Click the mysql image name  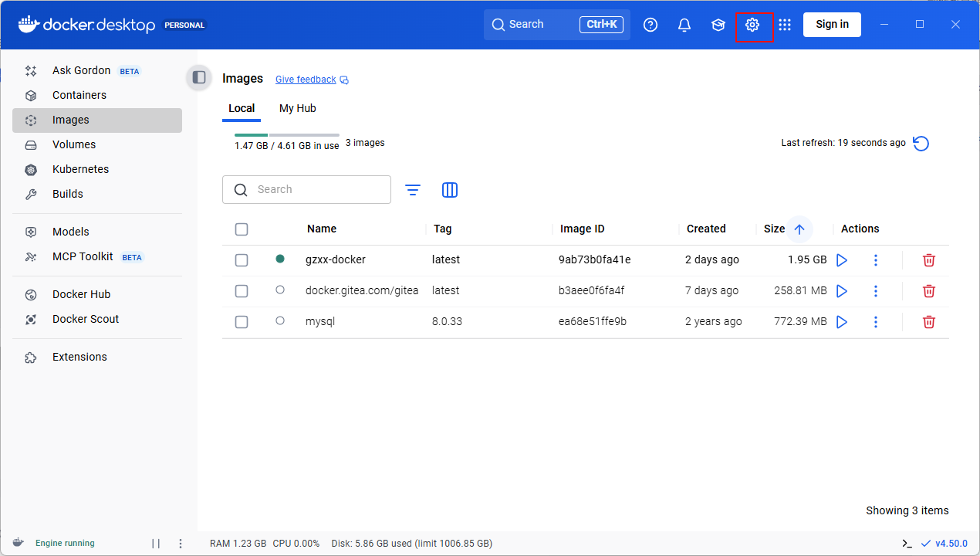[x=320, y=322]
